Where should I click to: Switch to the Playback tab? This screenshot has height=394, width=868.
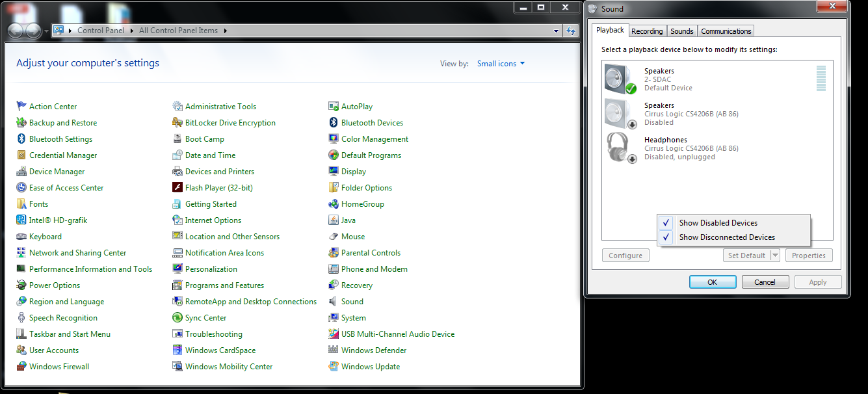[x=610, y=30]
